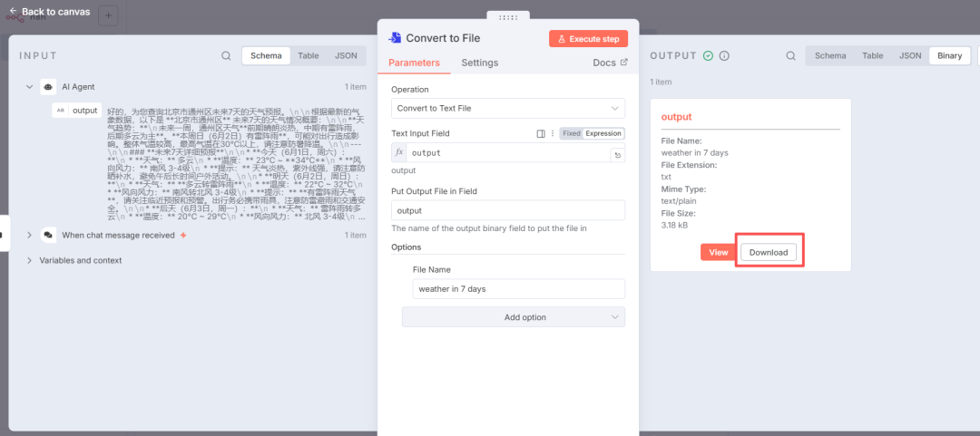Click the File Name input weather in 7 days

tap(519, 288)
